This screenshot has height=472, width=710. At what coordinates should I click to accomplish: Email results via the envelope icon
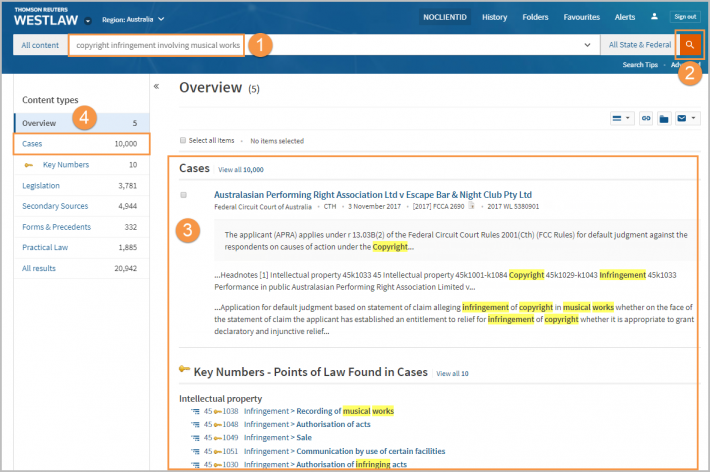681,118
